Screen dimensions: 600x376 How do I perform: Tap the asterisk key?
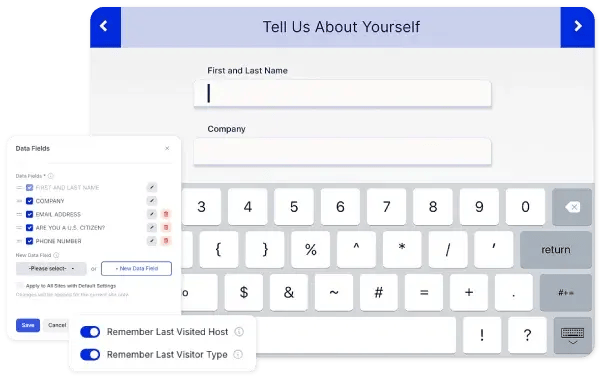(402, 250)
